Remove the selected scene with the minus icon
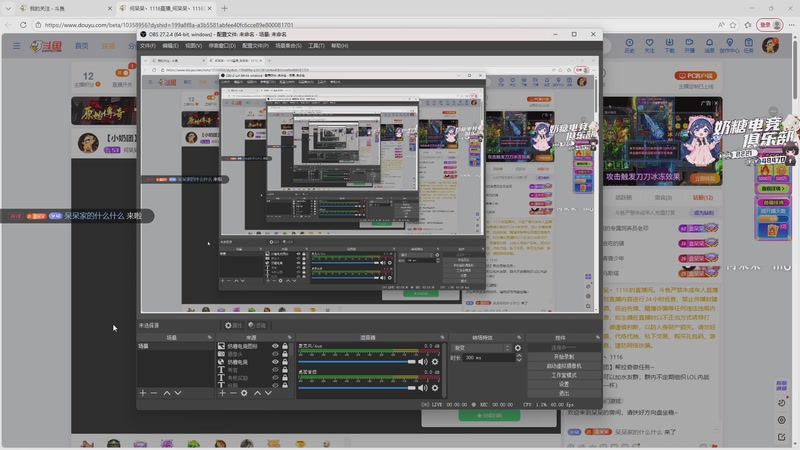The image size is (800, 450). (x=154, y=393)
